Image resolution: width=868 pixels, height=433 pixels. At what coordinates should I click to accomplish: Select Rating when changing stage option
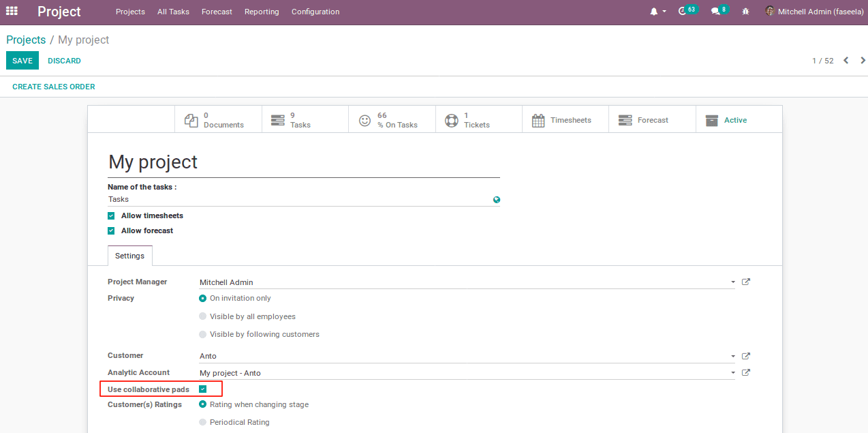click(202, 404)
